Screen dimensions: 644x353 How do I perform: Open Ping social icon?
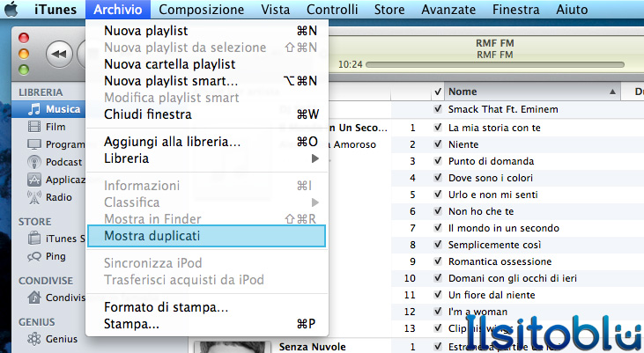pyautogui.click(x=34, y=256)
